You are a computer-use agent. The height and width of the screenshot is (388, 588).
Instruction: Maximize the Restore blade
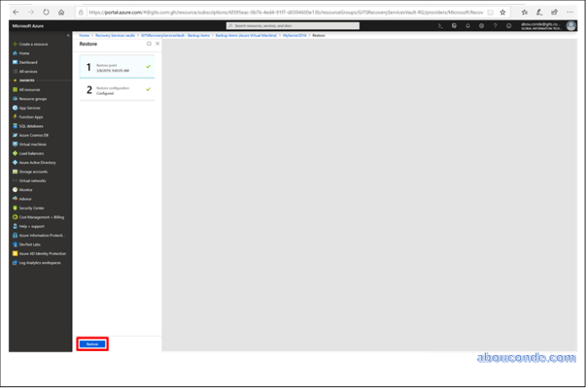tap(148, 44)
